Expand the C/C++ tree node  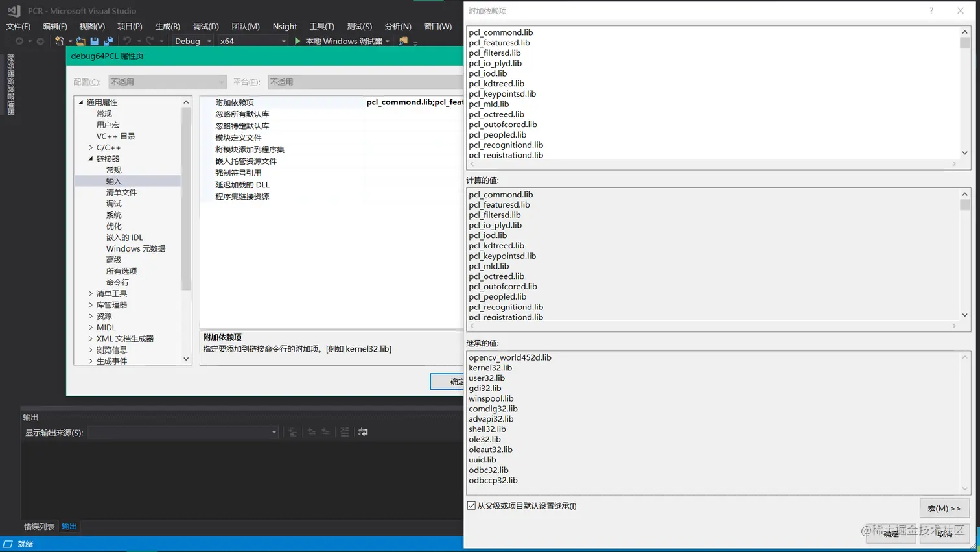[91, 148]
